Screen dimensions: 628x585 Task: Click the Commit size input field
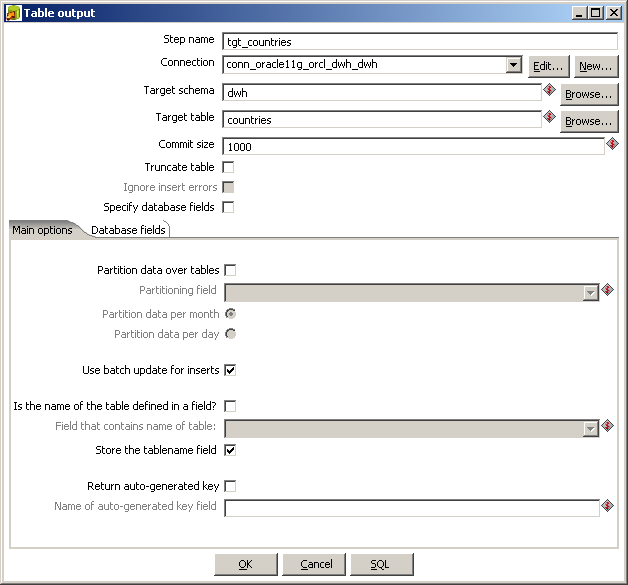[413, 146]
